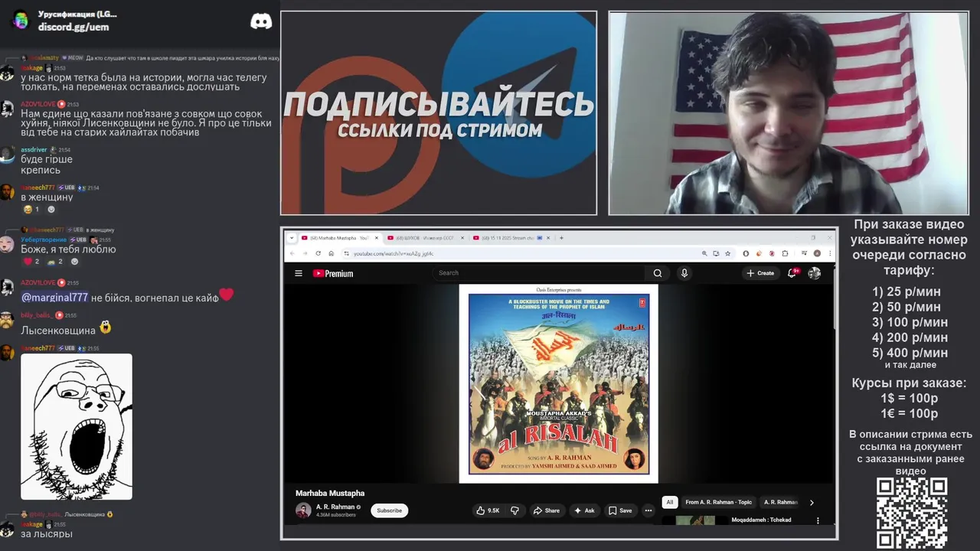Viewport: 980px width, 551px height.
Task: Open browser home page button
Action: (331, 253)
